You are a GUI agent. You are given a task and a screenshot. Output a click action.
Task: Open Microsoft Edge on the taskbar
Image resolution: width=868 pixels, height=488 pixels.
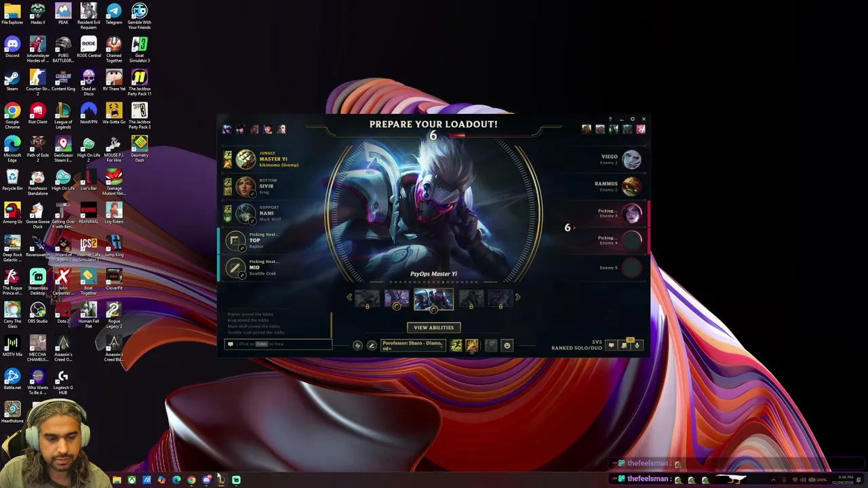coord(176,480)
